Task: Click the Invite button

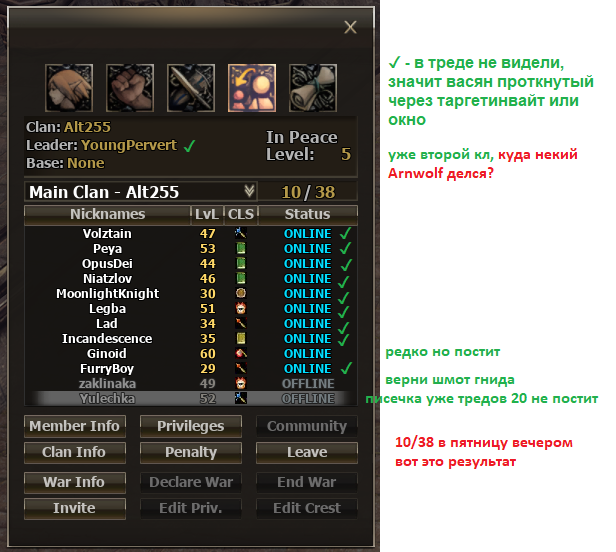Action: tap(75, 508)
